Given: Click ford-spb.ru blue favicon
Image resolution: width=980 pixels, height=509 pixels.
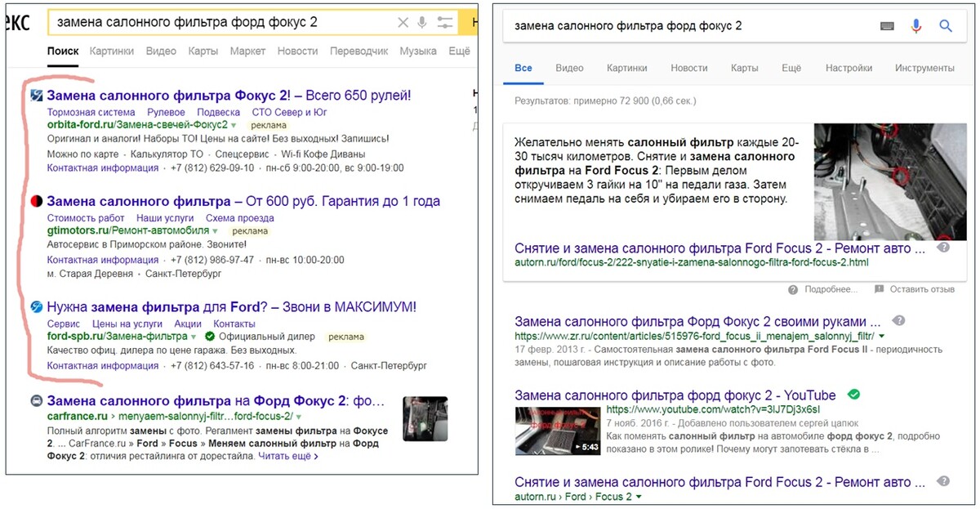Looking at the screenshot, I should pyautogui.click(x=36, y=307).
